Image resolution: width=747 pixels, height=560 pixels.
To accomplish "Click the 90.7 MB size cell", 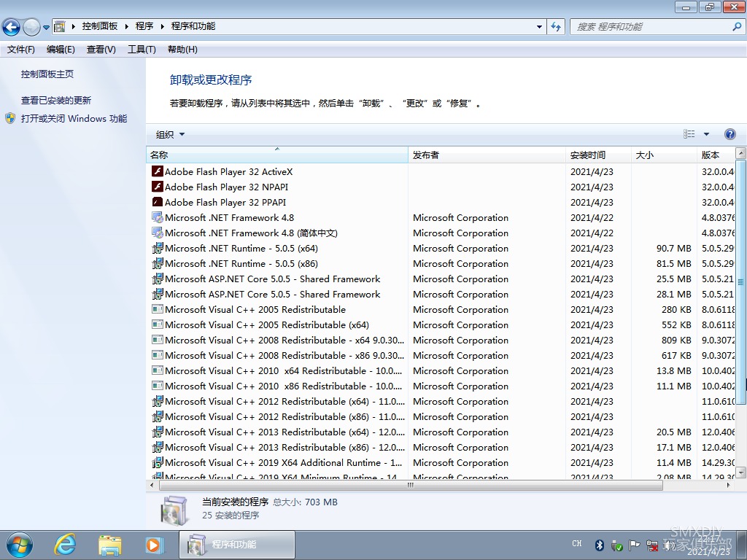I will pyautogui.click(x=673, y=248).
